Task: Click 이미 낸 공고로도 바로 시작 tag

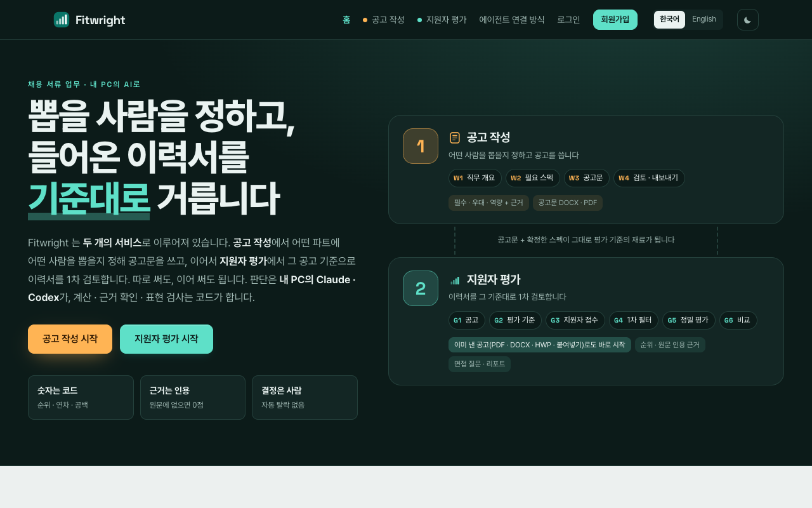Action: click(540, 345)
